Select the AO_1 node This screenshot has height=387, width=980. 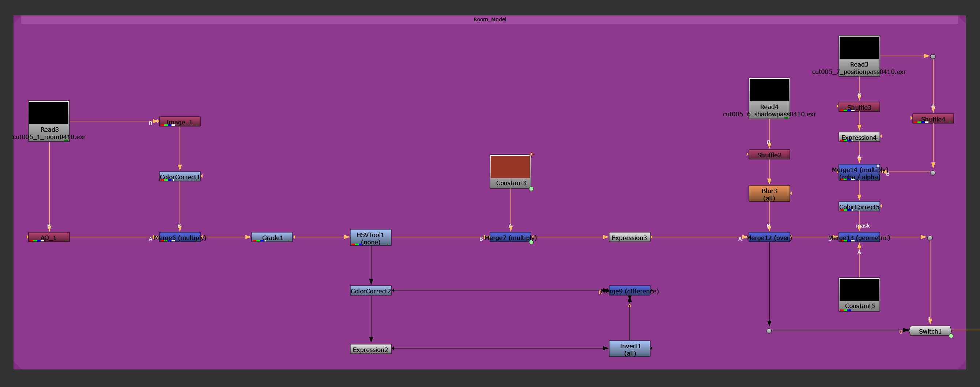49,237
